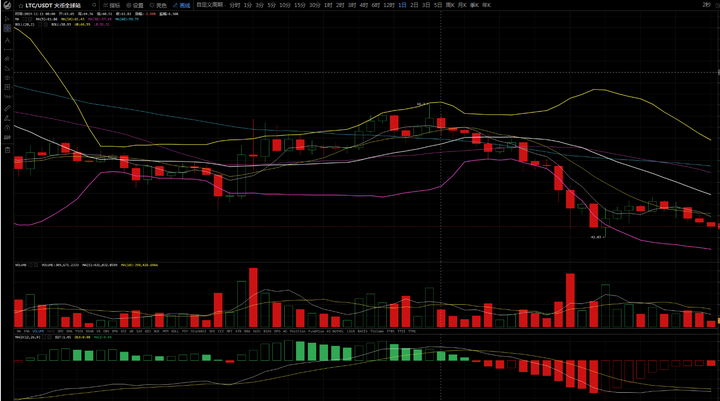The height and width of the screenshot is (401, 720).
Task: Select the arrow pointer tool in sidebar
Action: (7, 19)
